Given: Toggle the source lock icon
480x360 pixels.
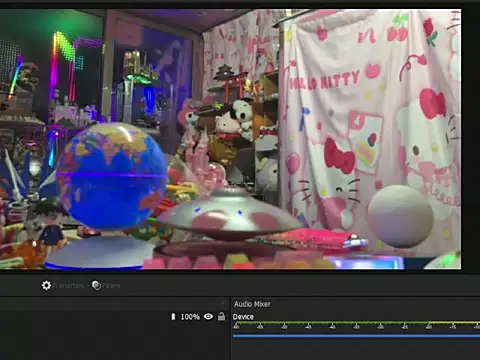Looking at the screenshot, I should click(221, 316).
